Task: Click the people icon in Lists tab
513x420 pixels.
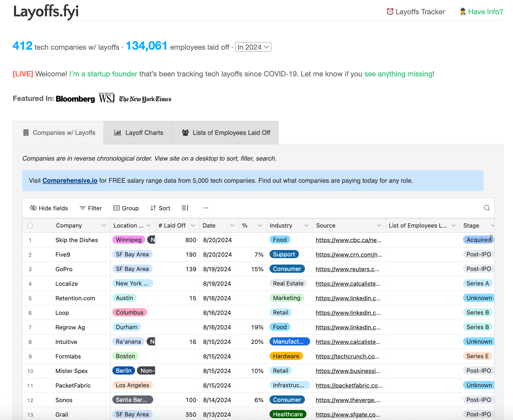Action: (x=185, y=132)
